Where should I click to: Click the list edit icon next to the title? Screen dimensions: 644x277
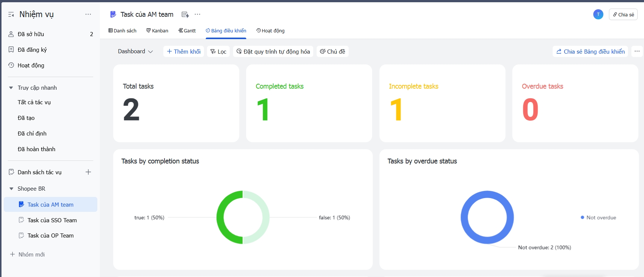[185, 15]
